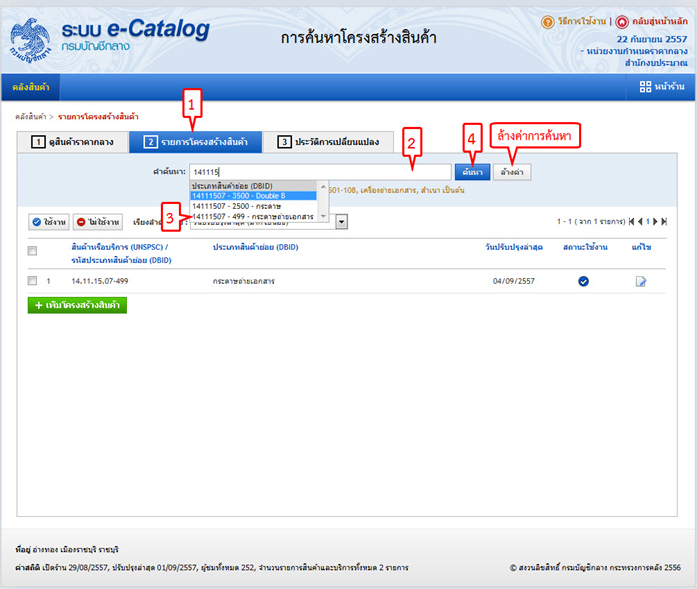Click the คลังสินค้า breadcrumb link
Viewport: 697px width, 589px height.
point(31,116)
